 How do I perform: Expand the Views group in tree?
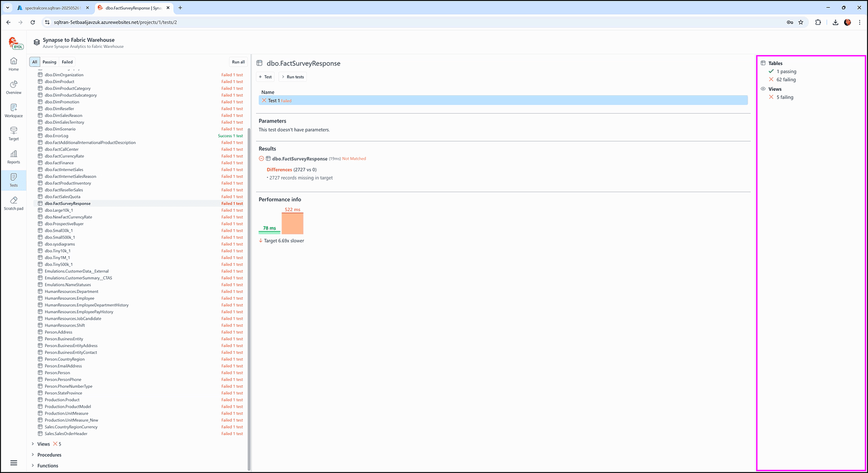[33, 444]
